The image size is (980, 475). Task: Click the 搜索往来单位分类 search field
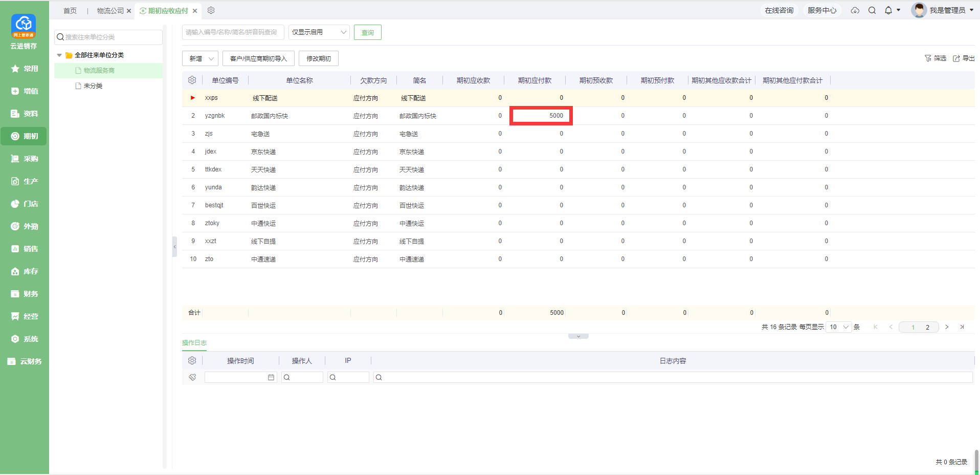(108, 37)
